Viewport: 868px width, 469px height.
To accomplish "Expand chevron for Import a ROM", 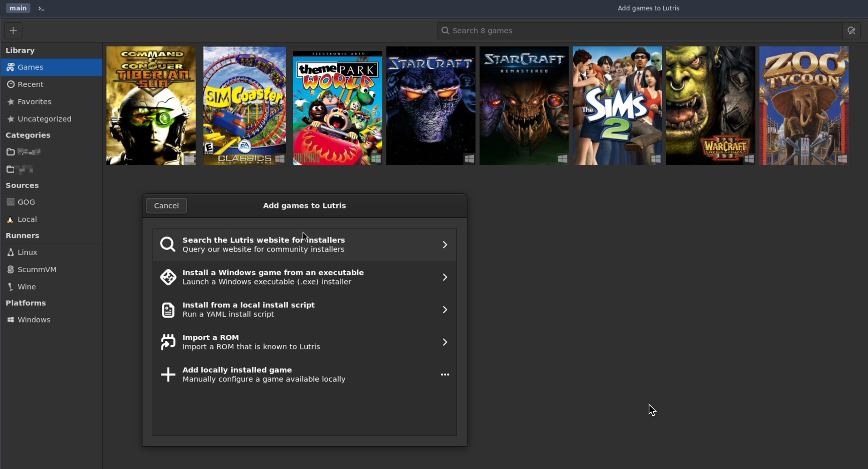I will 445,342.
